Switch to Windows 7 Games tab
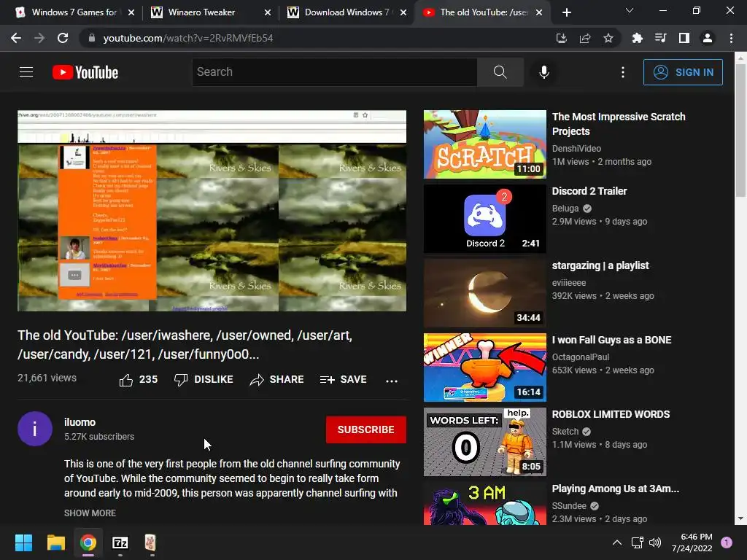This screenshot has height=560, width=747. tap(74, 12)
